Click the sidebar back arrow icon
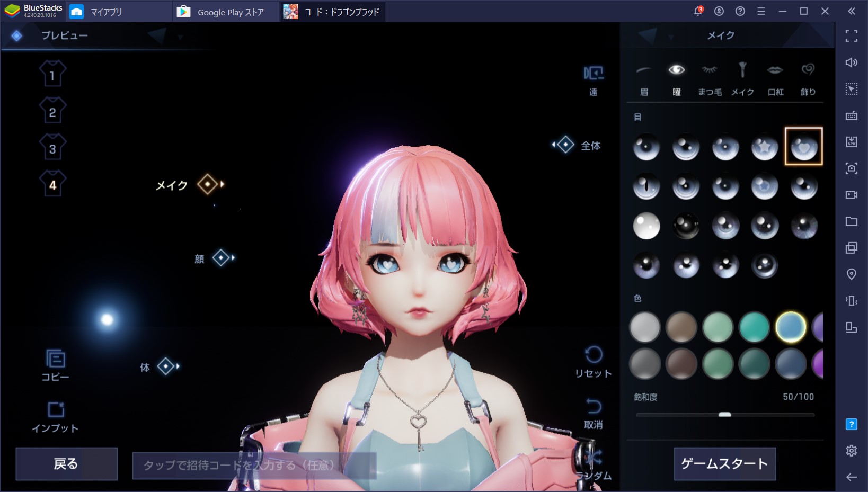The image size is (868, 492). tap(852, 477)
